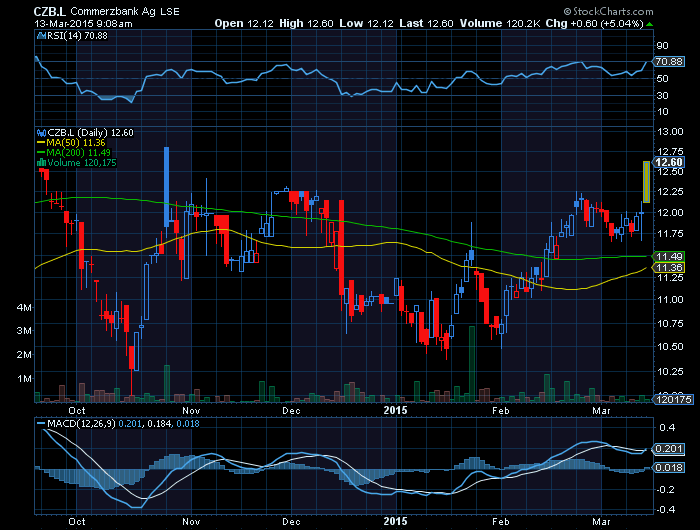This screenshot has height=530, width=700.
Task: Click the 0.018 histogram tag on right axis
Action: coord(669,467)
